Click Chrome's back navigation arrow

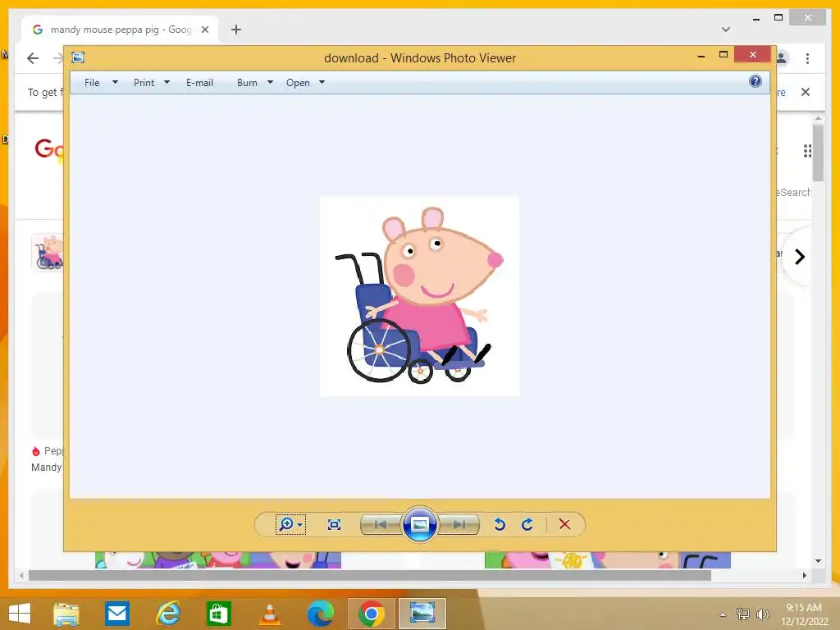(x=33, y=58)
